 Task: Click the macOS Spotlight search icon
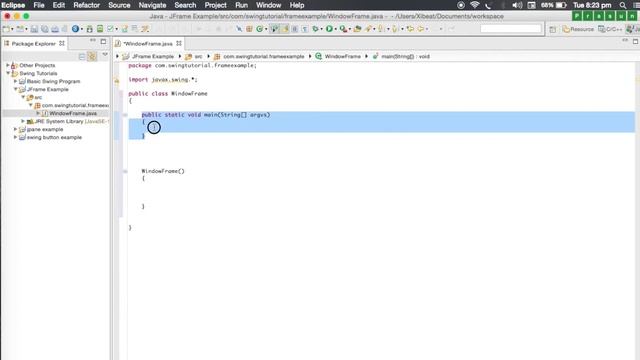[x=622, y=5]
